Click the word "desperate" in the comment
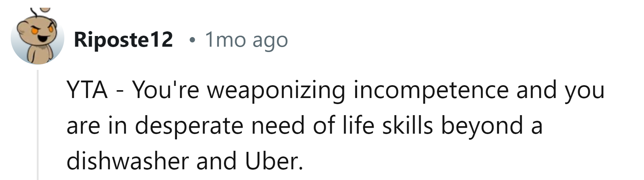 coord(189,125)
